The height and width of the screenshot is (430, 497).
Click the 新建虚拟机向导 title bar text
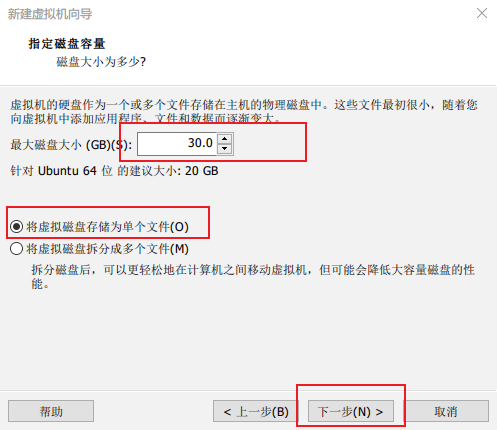pos(50,14)
